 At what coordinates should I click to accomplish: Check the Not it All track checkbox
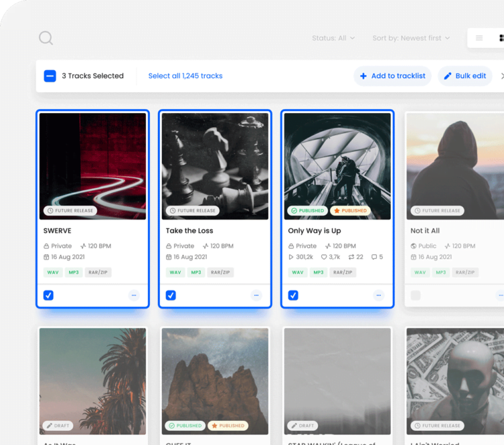click(415, 295)
